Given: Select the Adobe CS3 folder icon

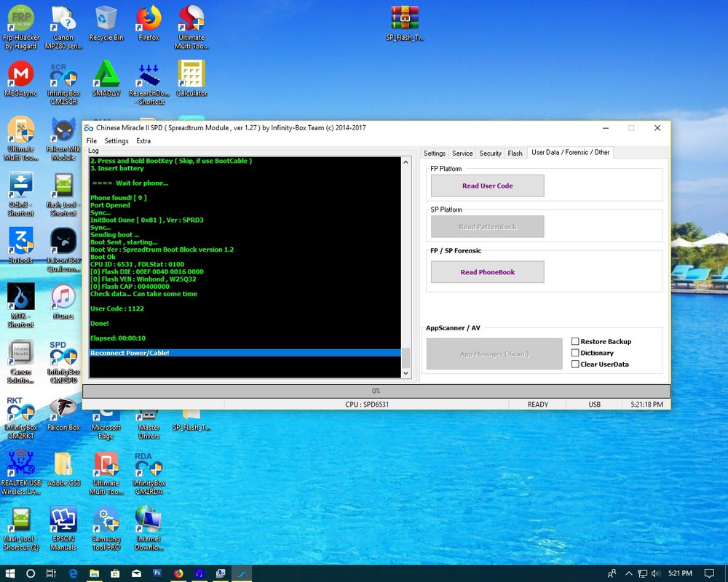Looking at the screenshot, I should (63, 469).
